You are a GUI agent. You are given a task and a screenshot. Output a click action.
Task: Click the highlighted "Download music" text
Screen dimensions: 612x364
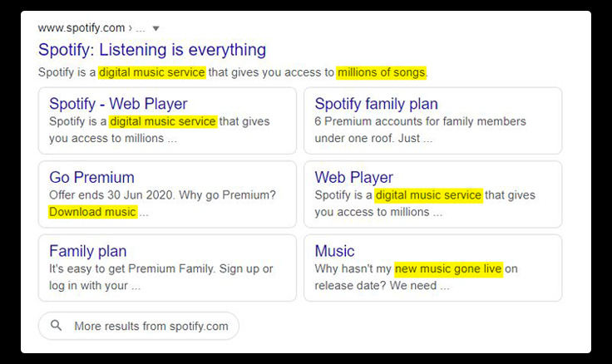coord(92,212)
